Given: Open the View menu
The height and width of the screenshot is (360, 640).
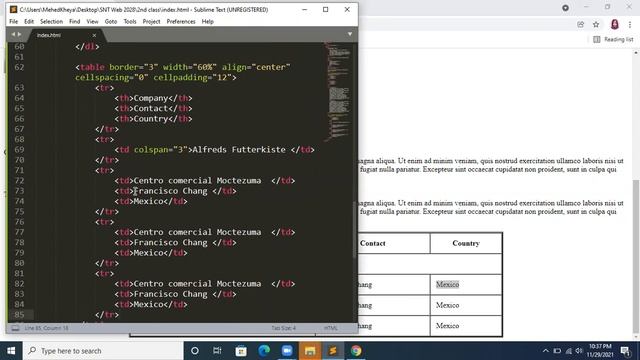Looking at the screenshot, I should pos(92,22).
